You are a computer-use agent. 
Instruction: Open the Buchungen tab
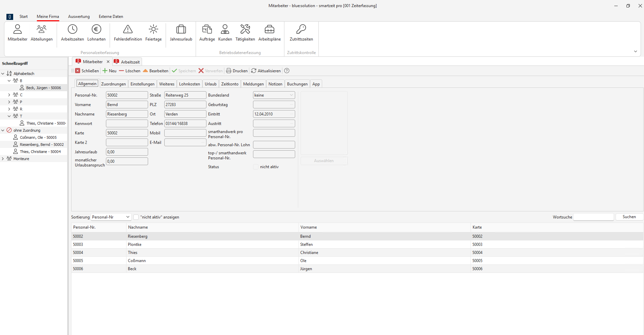click(x=297, y=84)
